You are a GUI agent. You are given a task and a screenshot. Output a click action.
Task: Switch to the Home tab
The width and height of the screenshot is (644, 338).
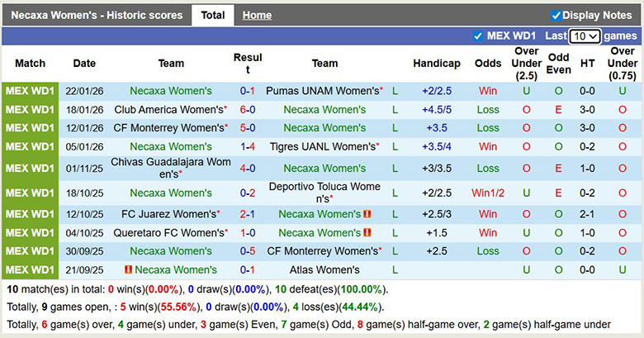click(257, 15)
